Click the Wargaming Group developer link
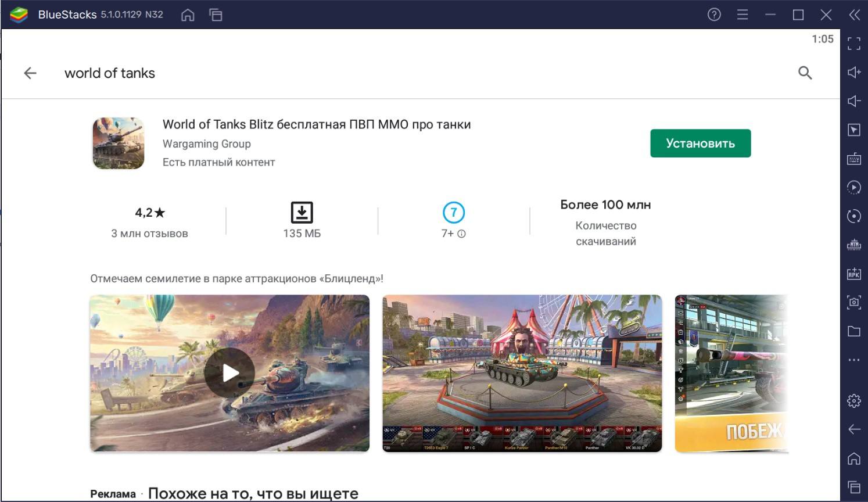 206,144
